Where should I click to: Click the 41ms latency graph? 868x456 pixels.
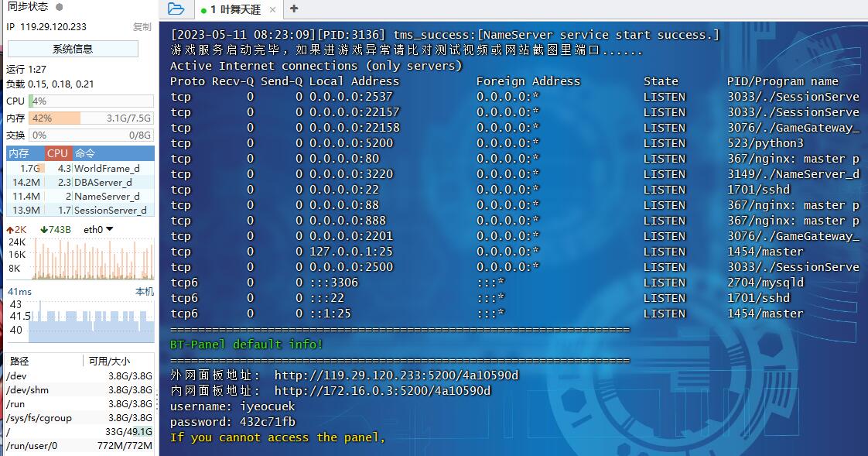[92, 321]
